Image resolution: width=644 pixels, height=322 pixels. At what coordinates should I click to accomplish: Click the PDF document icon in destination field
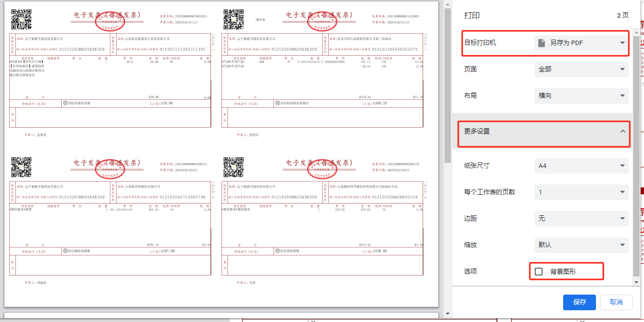(x=542, y=43)
